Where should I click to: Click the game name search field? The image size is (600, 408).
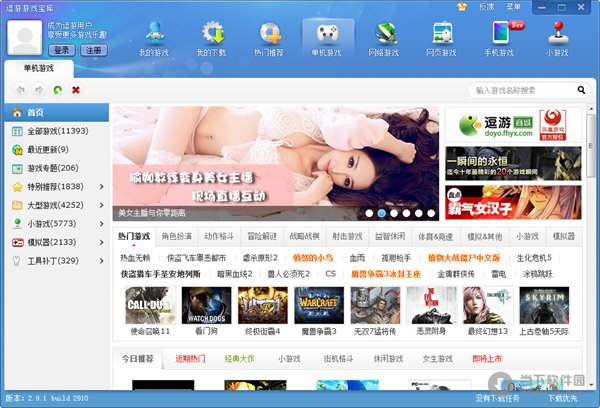(525, 90)
